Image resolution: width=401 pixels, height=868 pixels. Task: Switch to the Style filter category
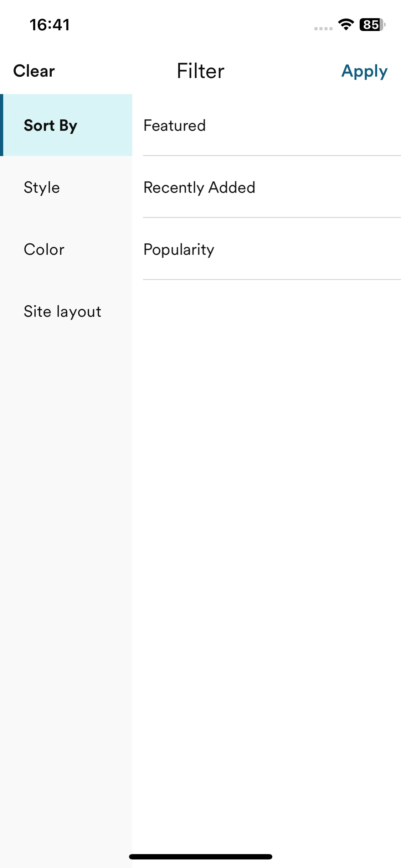point(66,187)
